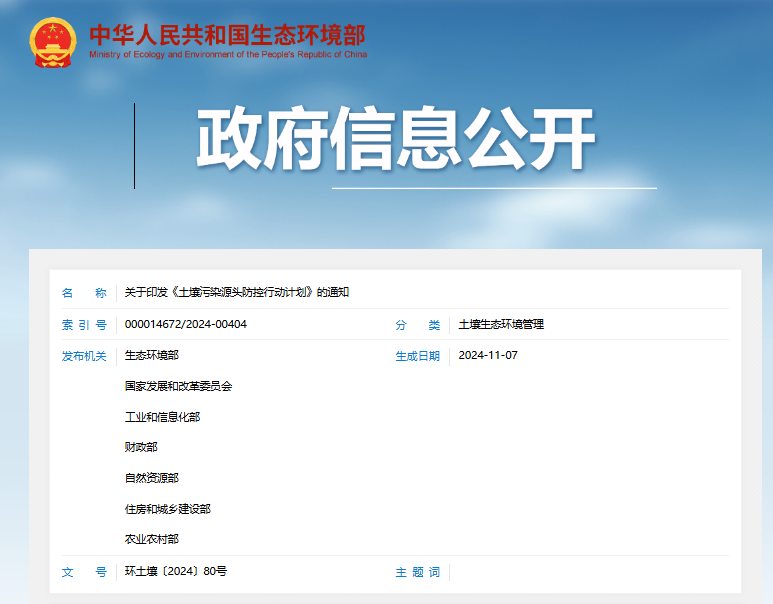Select document number 环土壤〔2024〕80号
773x604 pixels.
[176, 571]
